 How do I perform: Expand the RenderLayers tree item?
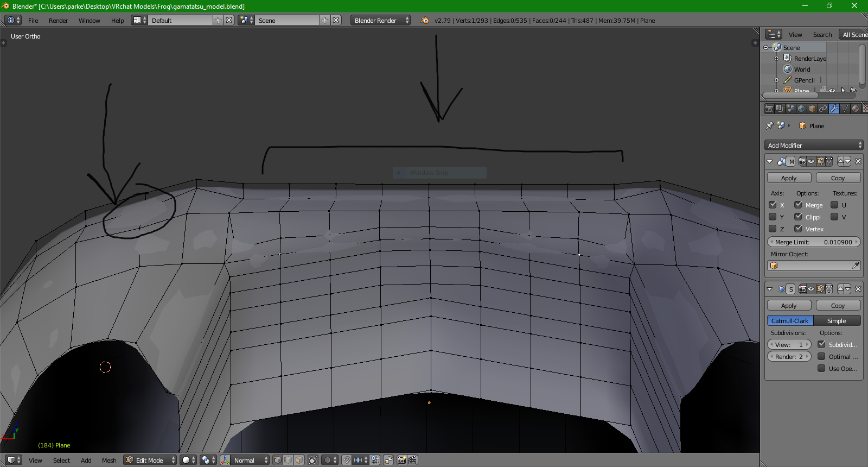(776, 58)
